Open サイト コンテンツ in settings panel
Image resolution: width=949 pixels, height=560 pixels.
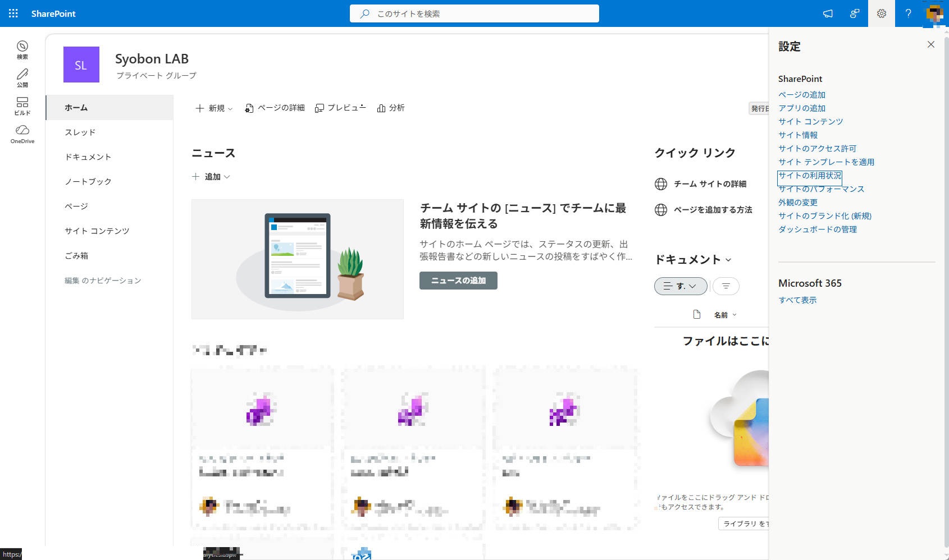click(811, 122)
